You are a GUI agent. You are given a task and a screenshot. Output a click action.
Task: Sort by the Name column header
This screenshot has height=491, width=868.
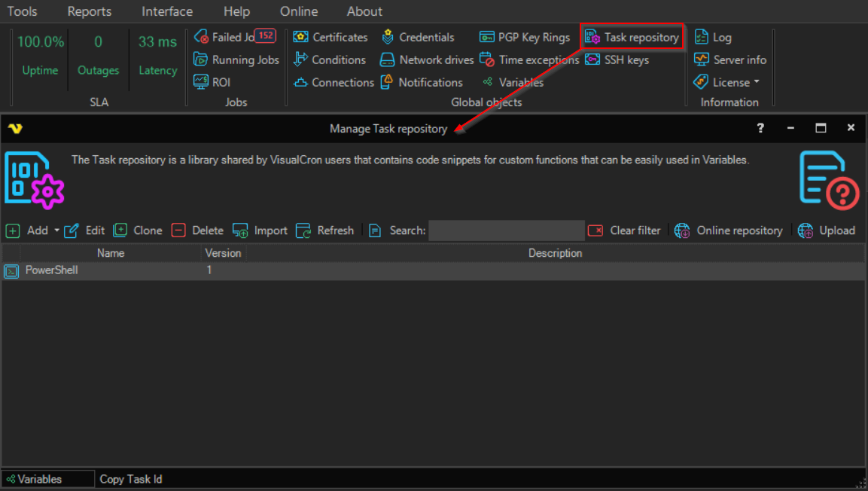coord(110,253)
